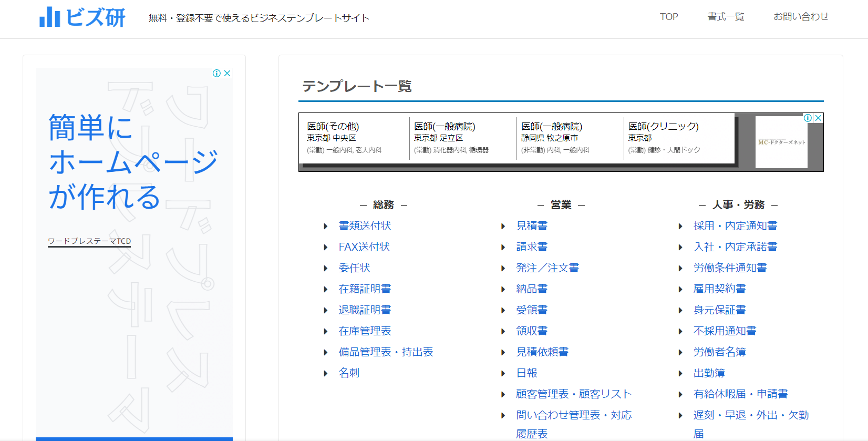Open the 発注／注文書 template link

point(547,268)
